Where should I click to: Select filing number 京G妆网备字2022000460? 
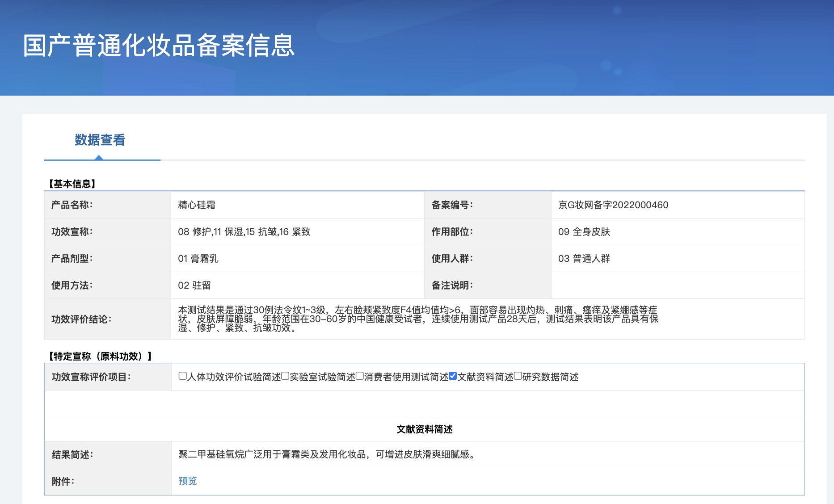click(613, 205)
